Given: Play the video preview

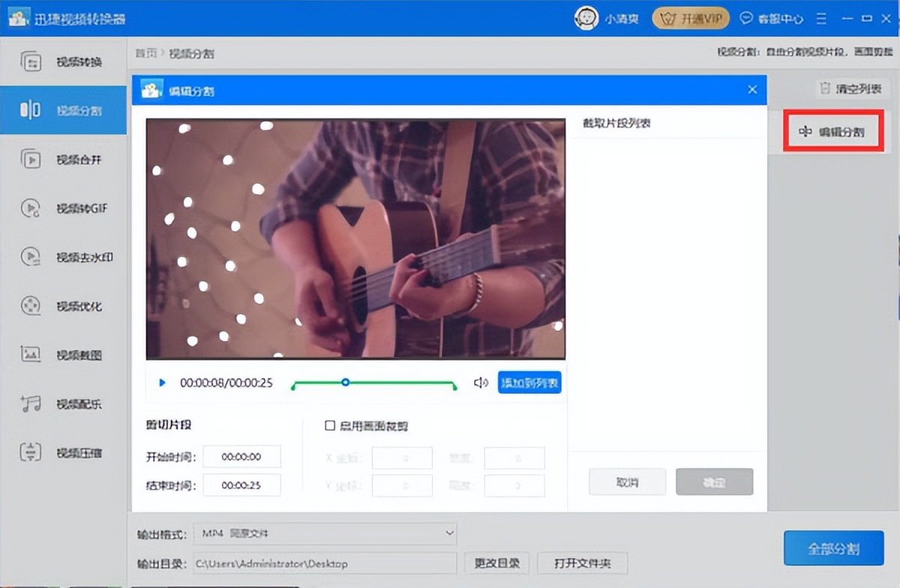Looking at the screenshot, I should [x=162, y=382].
